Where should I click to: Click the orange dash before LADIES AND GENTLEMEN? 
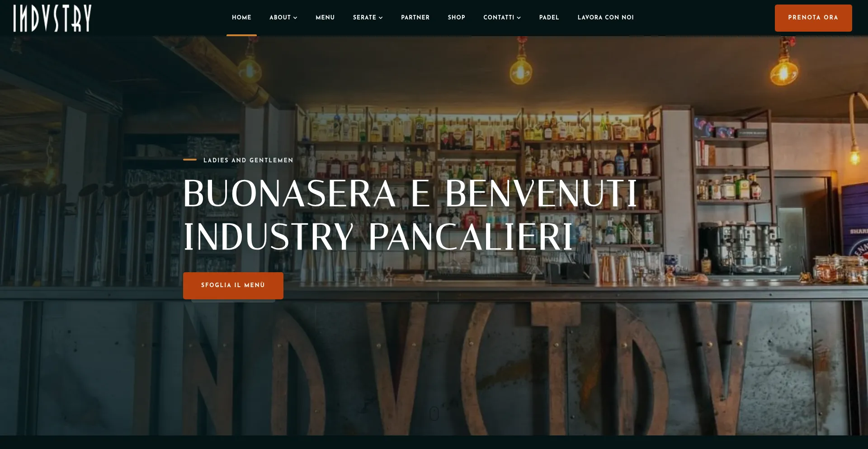pos(190,160)
